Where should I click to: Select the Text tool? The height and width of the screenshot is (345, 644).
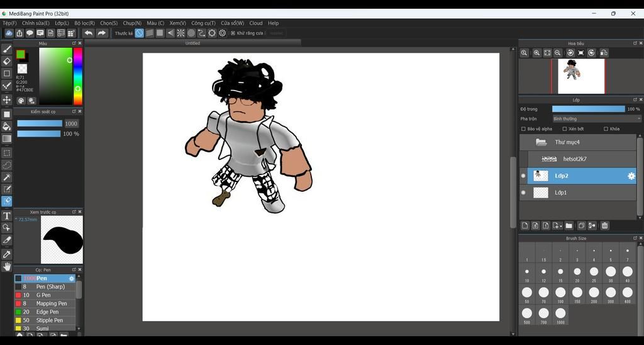click(6, 216)
